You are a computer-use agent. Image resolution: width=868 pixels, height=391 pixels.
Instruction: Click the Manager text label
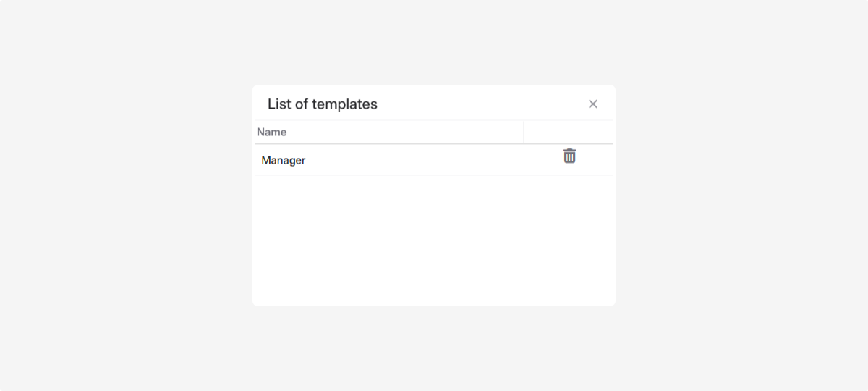point(284,160)
